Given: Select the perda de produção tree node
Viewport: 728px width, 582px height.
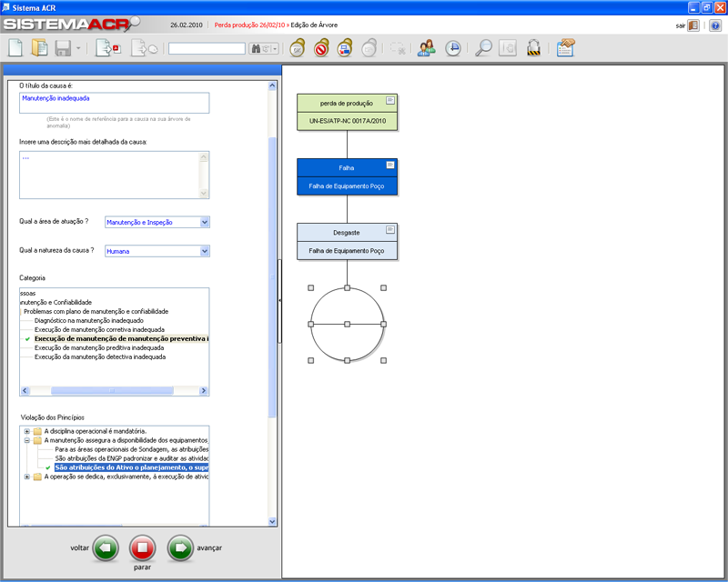Looking at the screenshot, I should (x=347, y=113).
